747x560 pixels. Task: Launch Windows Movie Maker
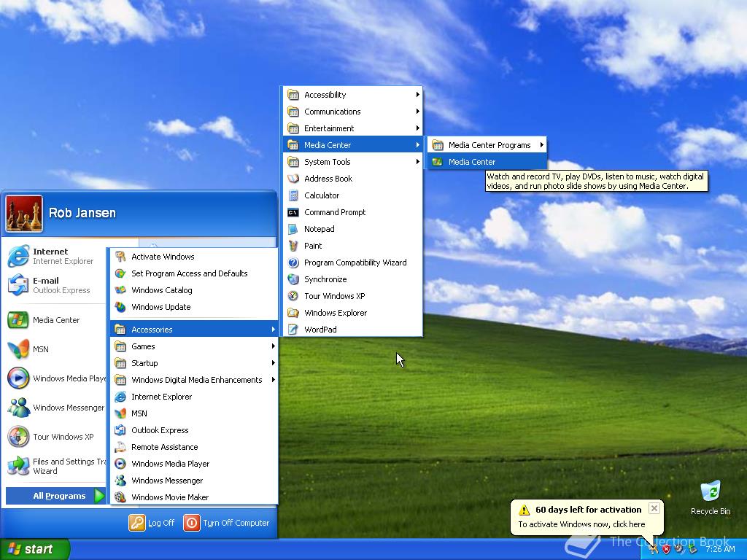[194, 497]
